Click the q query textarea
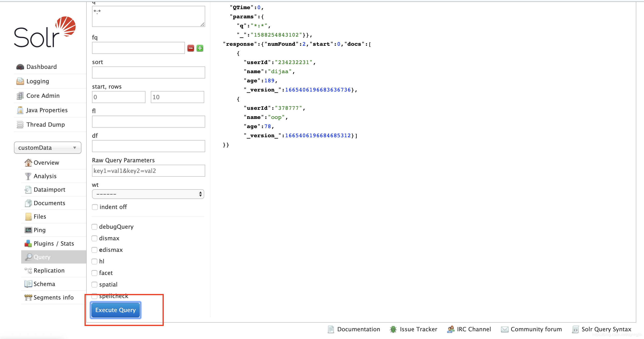Viewport: 644px width, 339px height. click(149, 17)
